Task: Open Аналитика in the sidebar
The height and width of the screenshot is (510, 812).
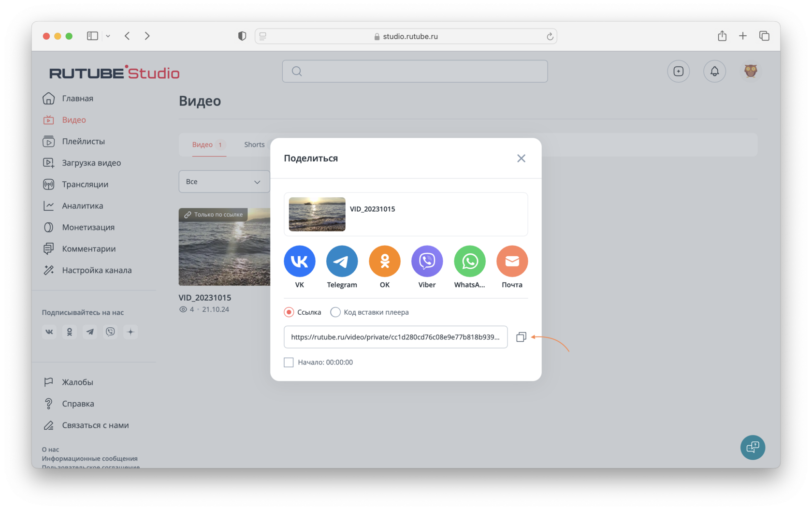Action: pyautogui.click(x=73, y=206)
